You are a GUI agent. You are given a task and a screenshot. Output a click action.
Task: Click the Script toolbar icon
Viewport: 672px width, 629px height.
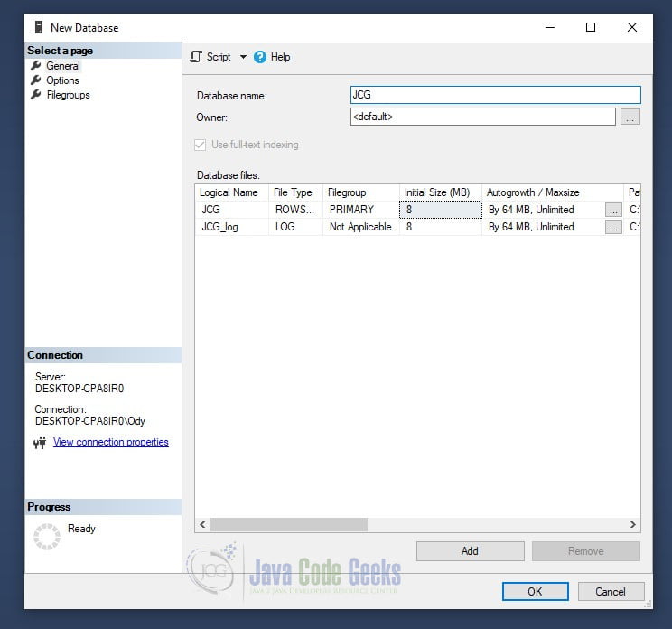point(196,57)
